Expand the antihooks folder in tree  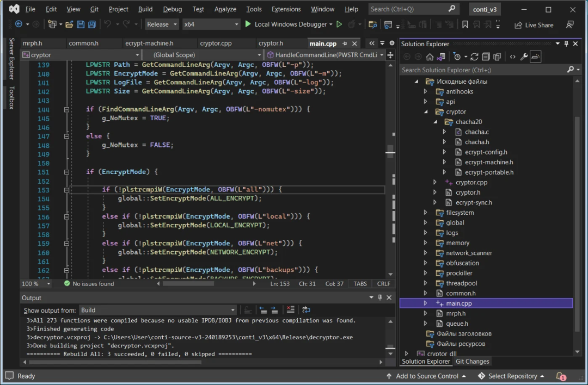click(x=426, y=91)
